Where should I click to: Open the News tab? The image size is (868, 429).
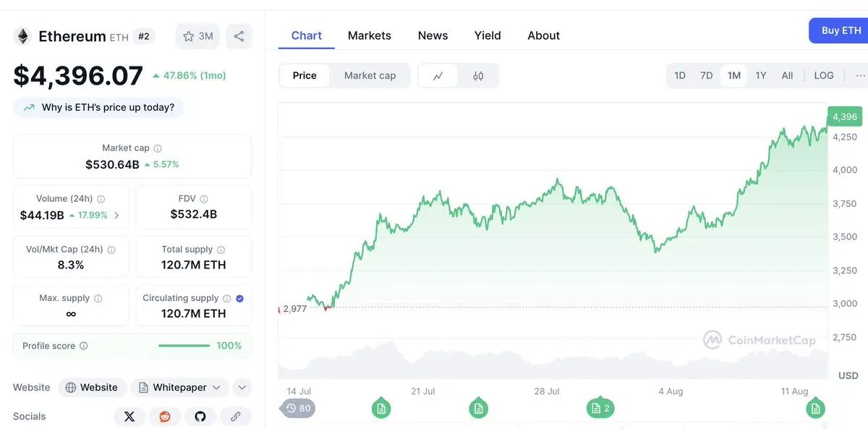point(433,35)
